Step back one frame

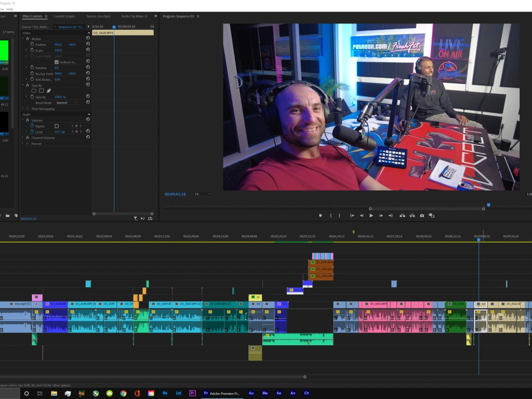click(362, 215)
